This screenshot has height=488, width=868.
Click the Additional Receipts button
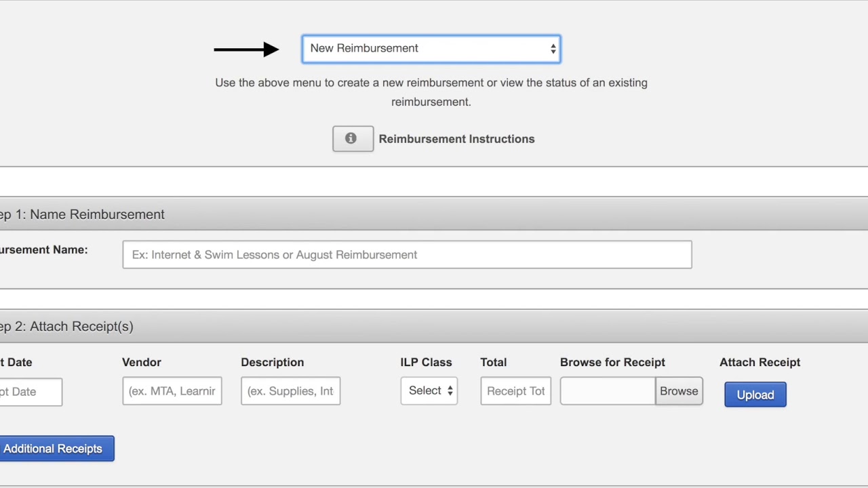point(54,449)
